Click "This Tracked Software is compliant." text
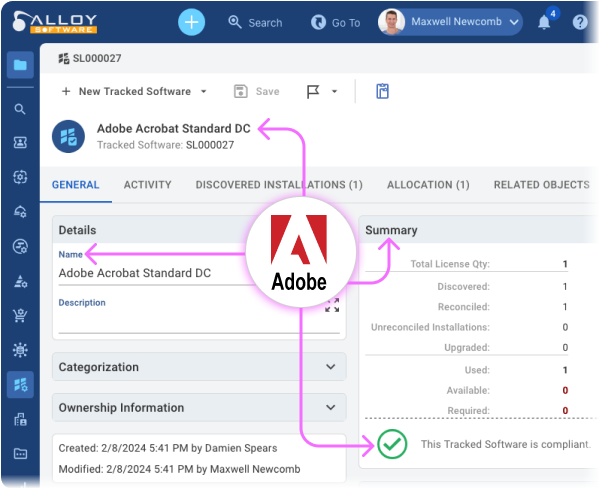The image size is (600, 491). coord(505,444)
